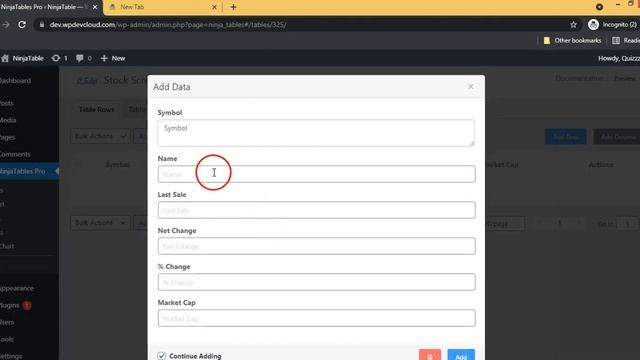Select the Table Rows tab behind dialog
Screen dimensions: 640x360
click(96, 109)
